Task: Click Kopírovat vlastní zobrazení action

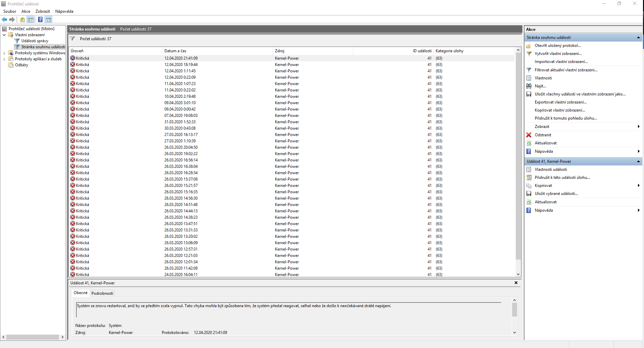Action: (x=560, y=110)
